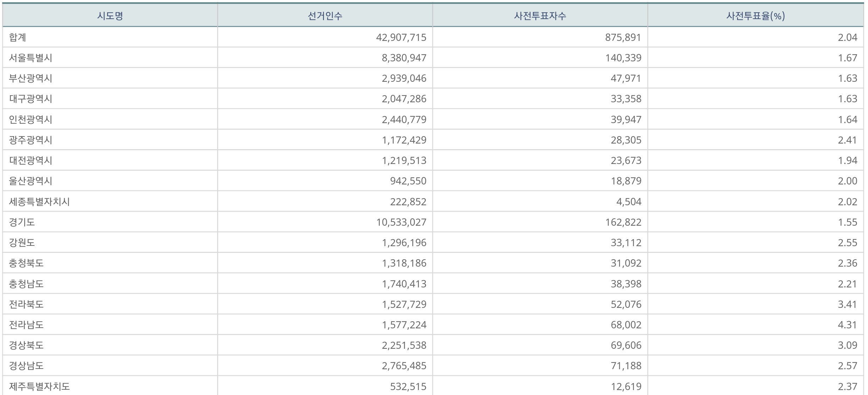
Task: Select the 경기도 row label
Action: click(22, 222)
